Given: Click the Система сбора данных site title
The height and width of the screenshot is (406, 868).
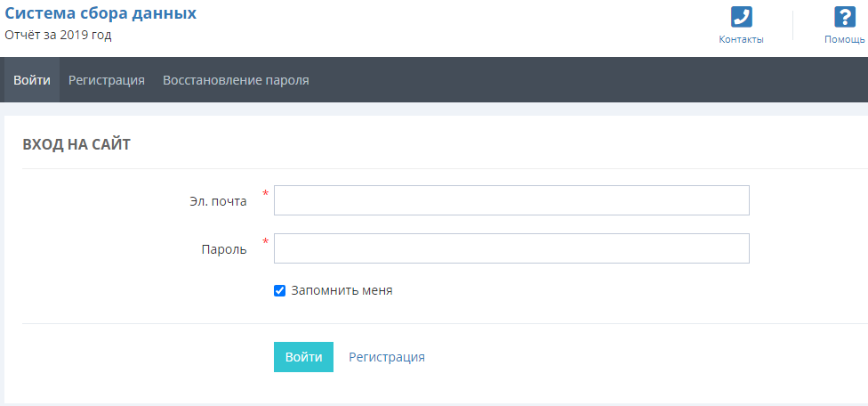Looking at the screenshot, I should point(101,13).
